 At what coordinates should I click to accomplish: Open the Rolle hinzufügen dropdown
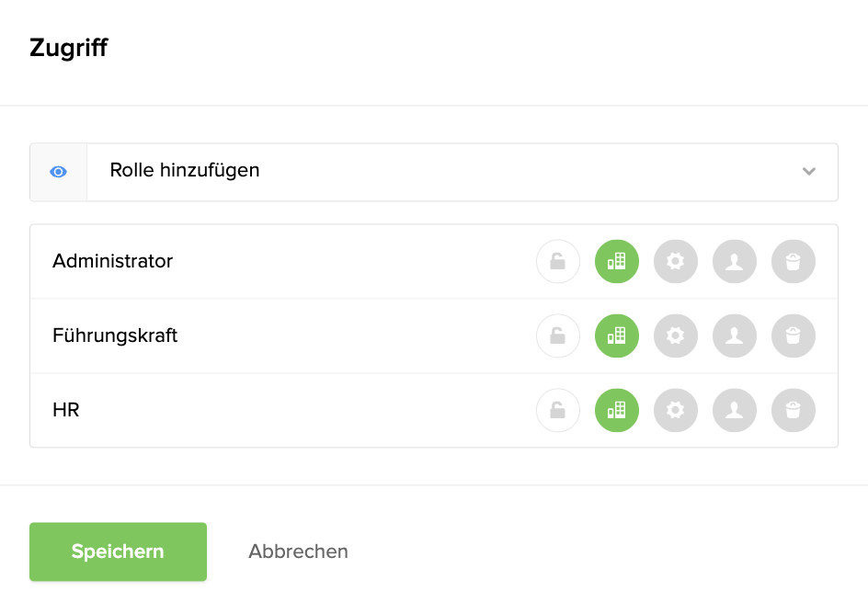coord(463,172)
